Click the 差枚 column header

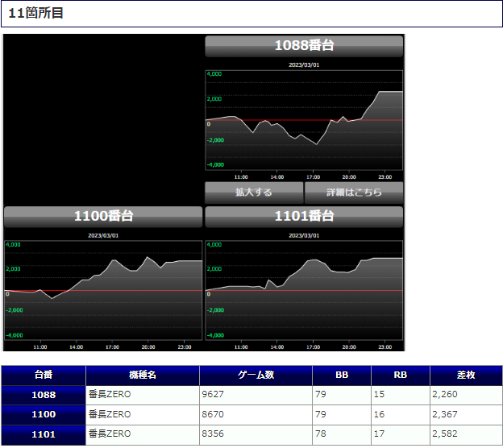[x=466, y=375]
